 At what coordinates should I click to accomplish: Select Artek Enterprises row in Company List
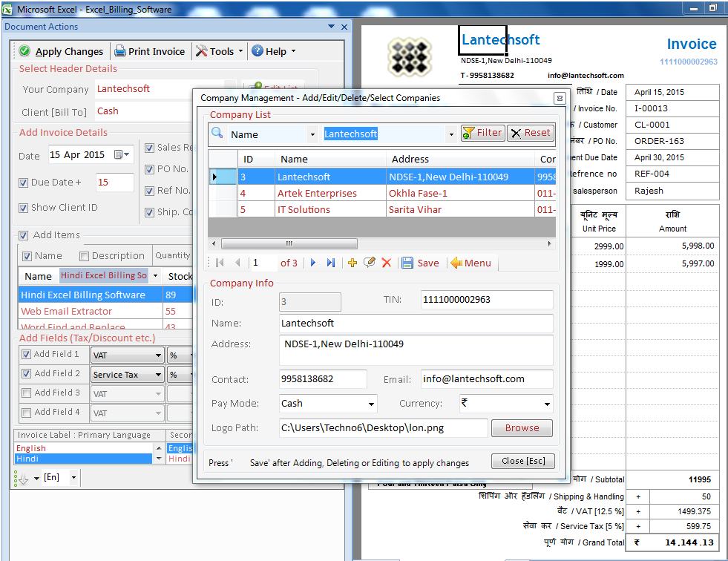tap(381, 193)
